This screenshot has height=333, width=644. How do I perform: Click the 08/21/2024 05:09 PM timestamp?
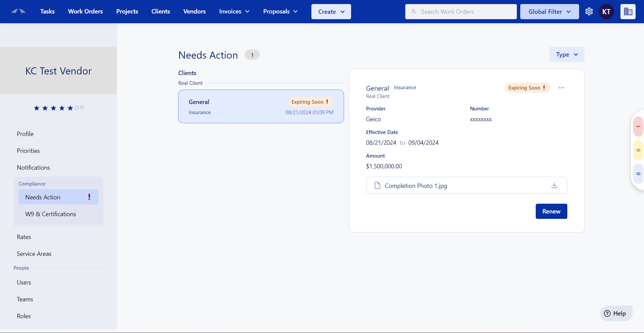309,112
